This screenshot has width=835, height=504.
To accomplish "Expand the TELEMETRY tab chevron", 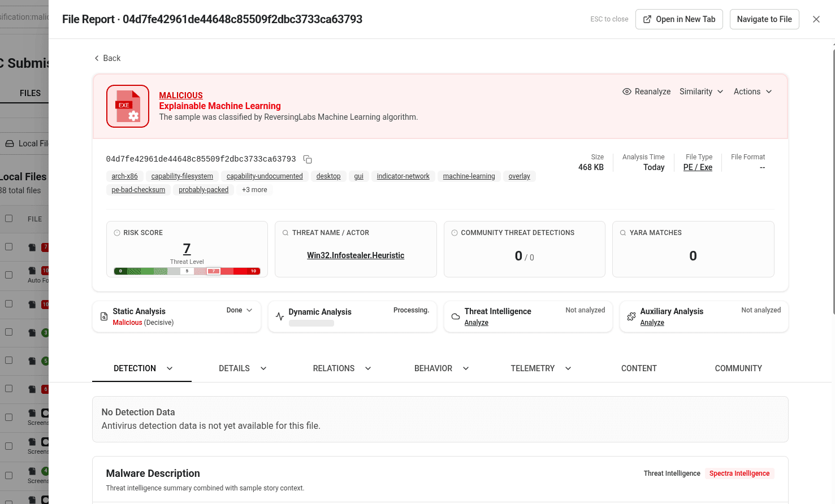I will pyautogui.click(x=568, y=368).
